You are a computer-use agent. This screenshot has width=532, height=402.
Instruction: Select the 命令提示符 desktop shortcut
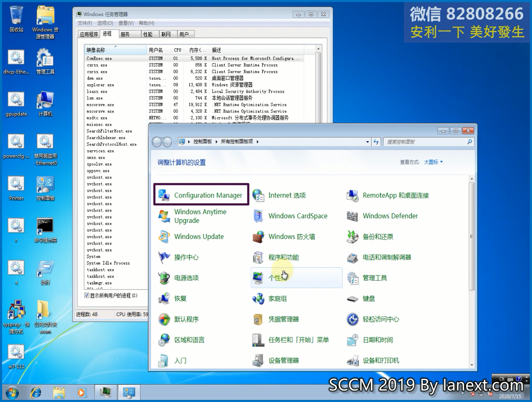(45, 230)
